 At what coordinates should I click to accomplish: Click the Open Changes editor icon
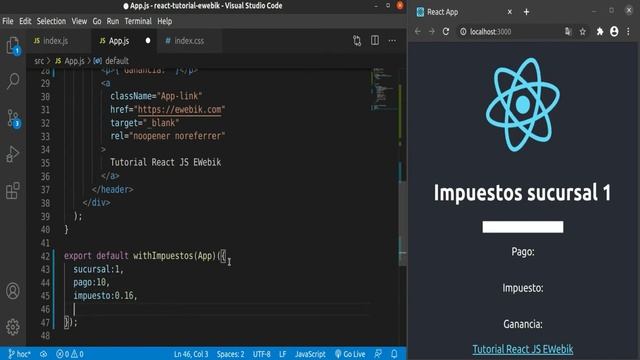point(357,40)
